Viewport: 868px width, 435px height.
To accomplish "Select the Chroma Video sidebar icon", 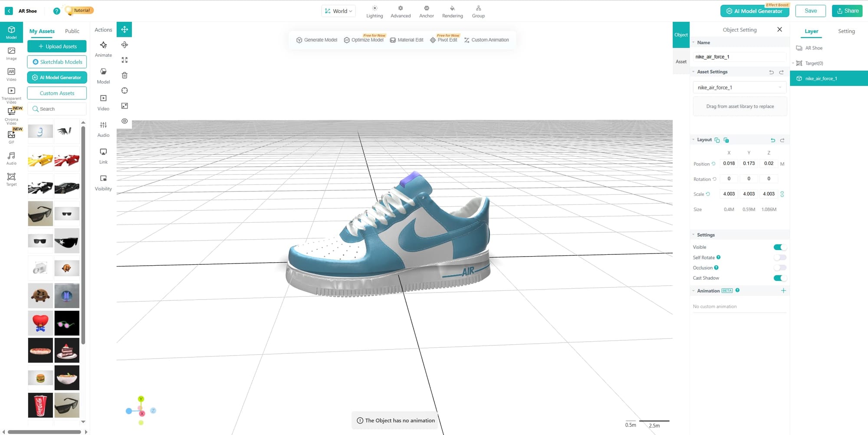I will pos(11,116).
